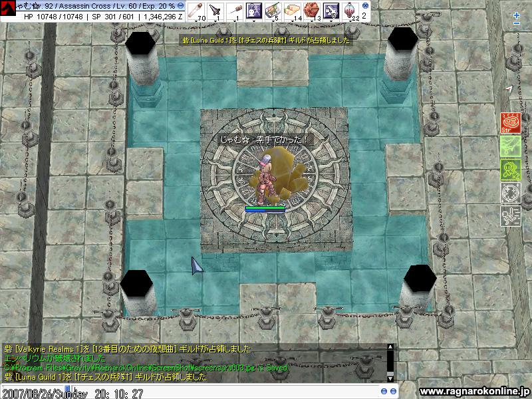532x399 pixels.
Task: Click the green x2 buff status icon
Action: pyautogui.click(x=511, y=170)
